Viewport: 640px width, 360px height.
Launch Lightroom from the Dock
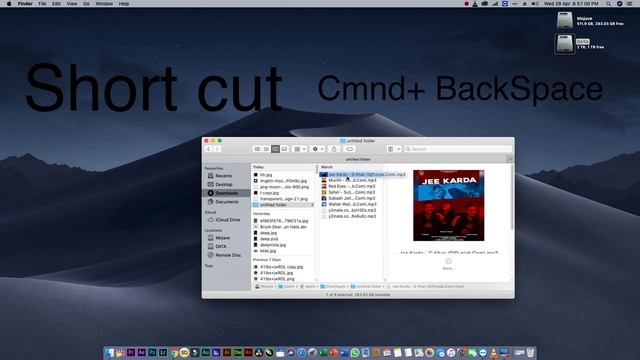tap(163, 353)
